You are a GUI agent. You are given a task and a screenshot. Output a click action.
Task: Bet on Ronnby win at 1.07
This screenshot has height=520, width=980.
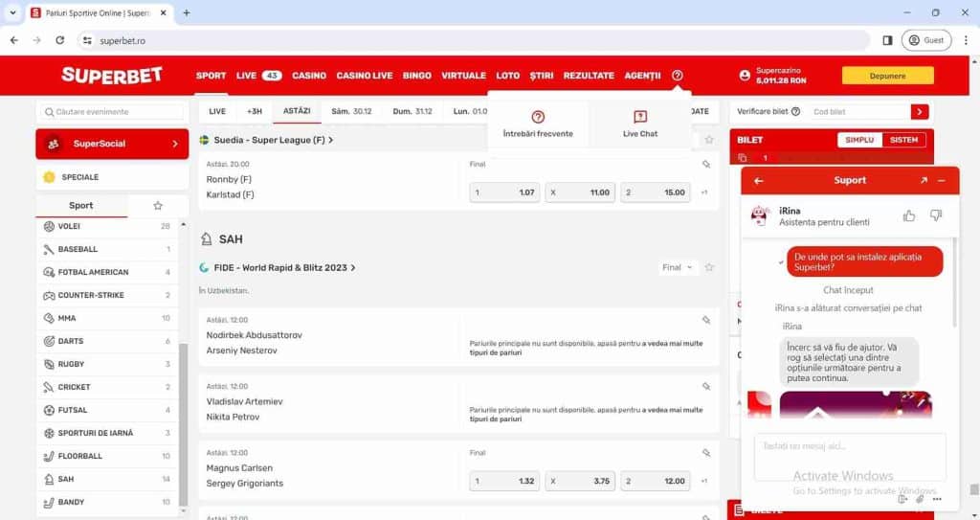tap(504, 192)
